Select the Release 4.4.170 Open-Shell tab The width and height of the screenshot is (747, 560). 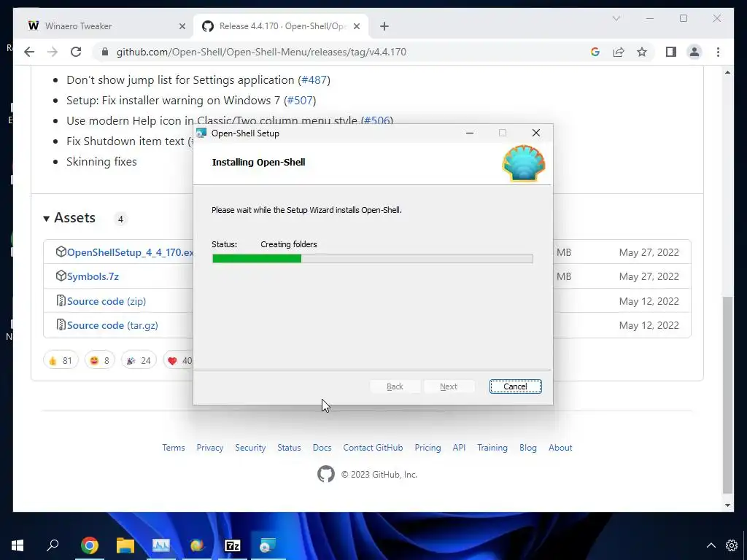click(281, 26)
